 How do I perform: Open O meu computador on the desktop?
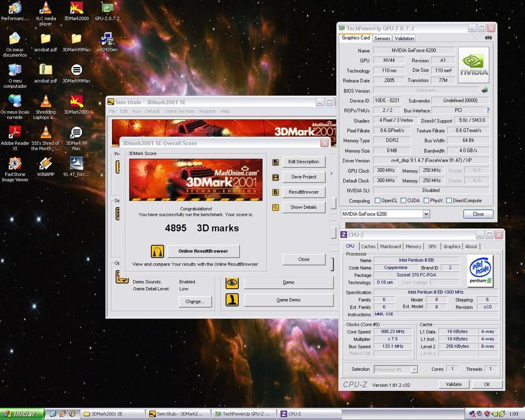click(x=15, y=76)
